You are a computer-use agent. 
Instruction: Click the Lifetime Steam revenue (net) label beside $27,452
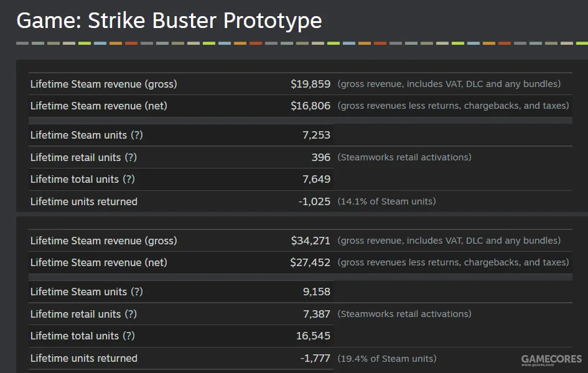pyautogui.click(x=99, y=262)
